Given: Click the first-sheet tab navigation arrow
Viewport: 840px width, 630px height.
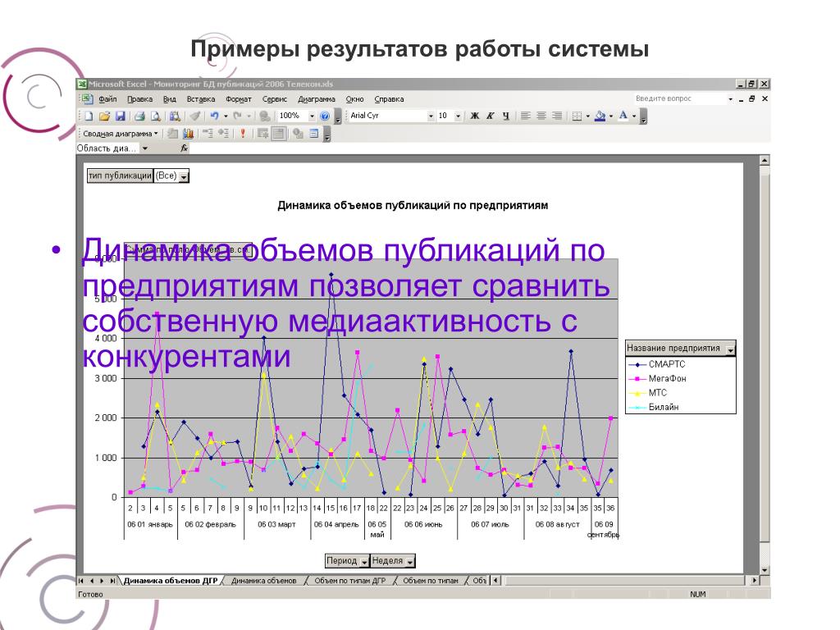Looking at the screenshot, I should point(81,581).
